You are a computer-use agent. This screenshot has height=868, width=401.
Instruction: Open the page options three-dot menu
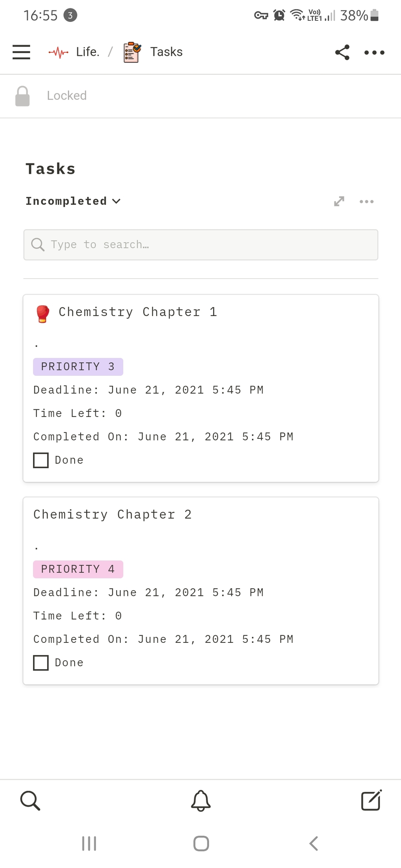click(374, 52)
